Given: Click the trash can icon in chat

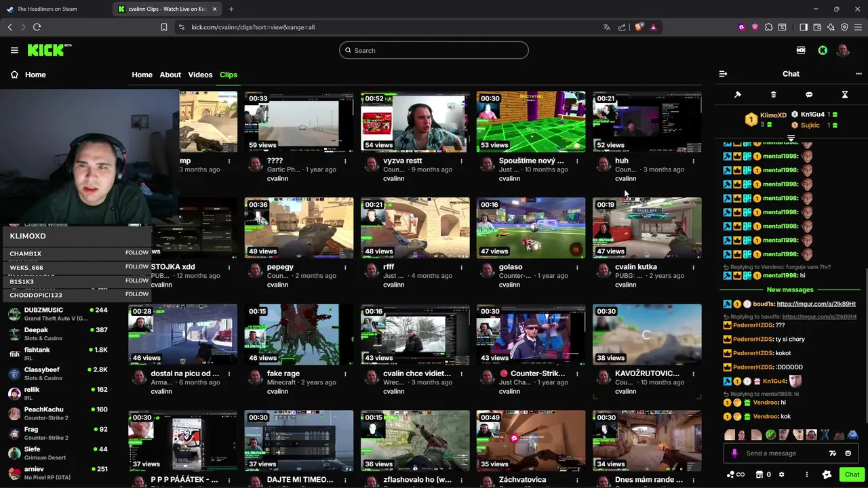Looking at the screenshot, I should [x=773, y=95].
